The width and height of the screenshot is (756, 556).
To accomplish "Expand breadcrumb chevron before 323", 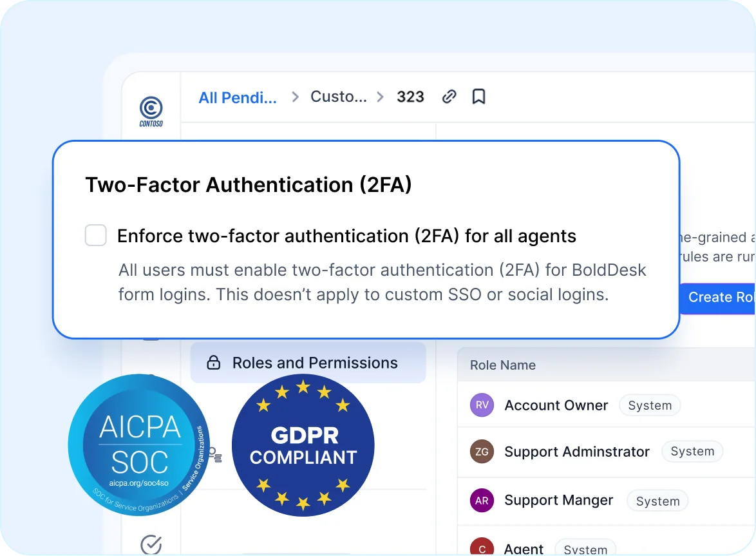I will pyautogui.click(x=380, y=97).
